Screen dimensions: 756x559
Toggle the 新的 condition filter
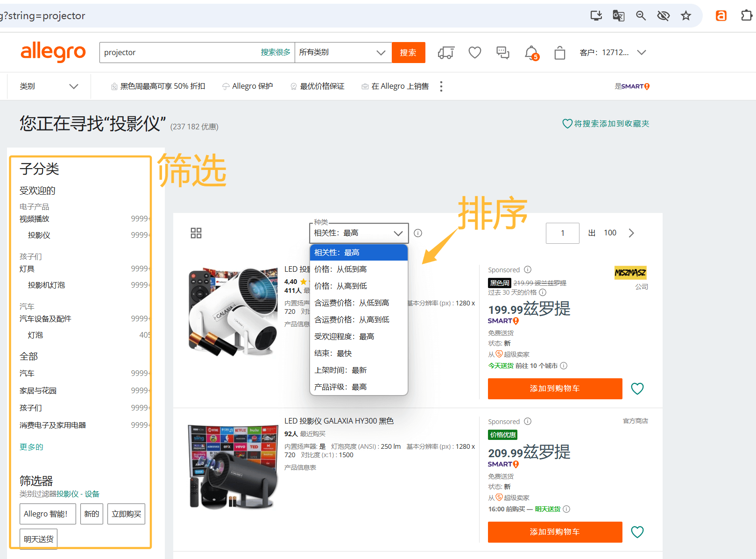point(92,514)
